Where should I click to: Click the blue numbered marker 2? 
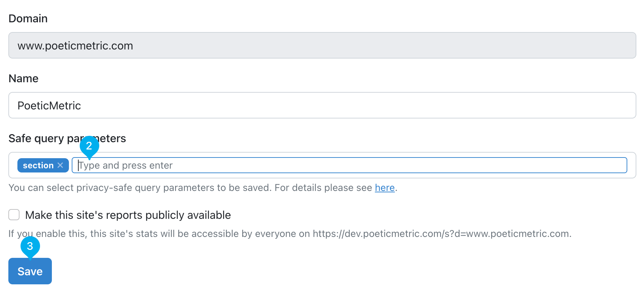click(89, 147)
